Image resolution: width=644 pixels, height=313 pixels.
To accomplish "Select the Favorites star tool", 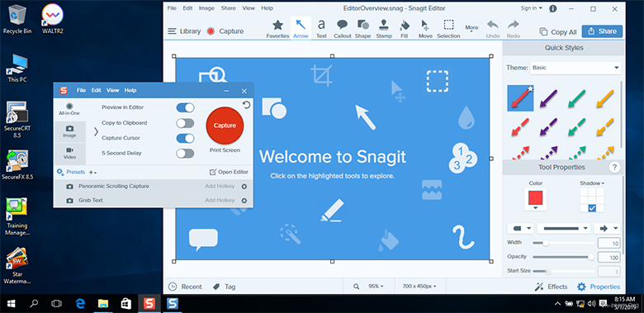I will point(277,28).
